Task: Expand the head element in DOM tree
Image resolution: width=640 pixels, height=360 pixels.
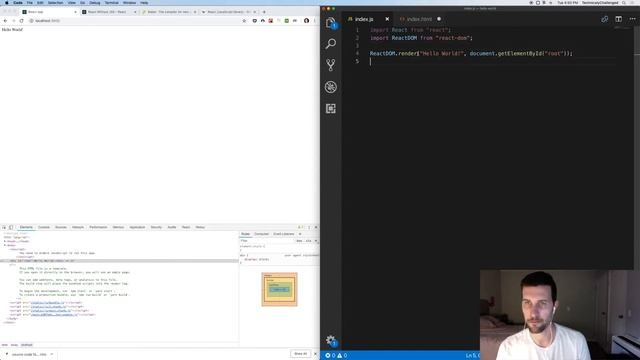Action: tap(5, 241)
